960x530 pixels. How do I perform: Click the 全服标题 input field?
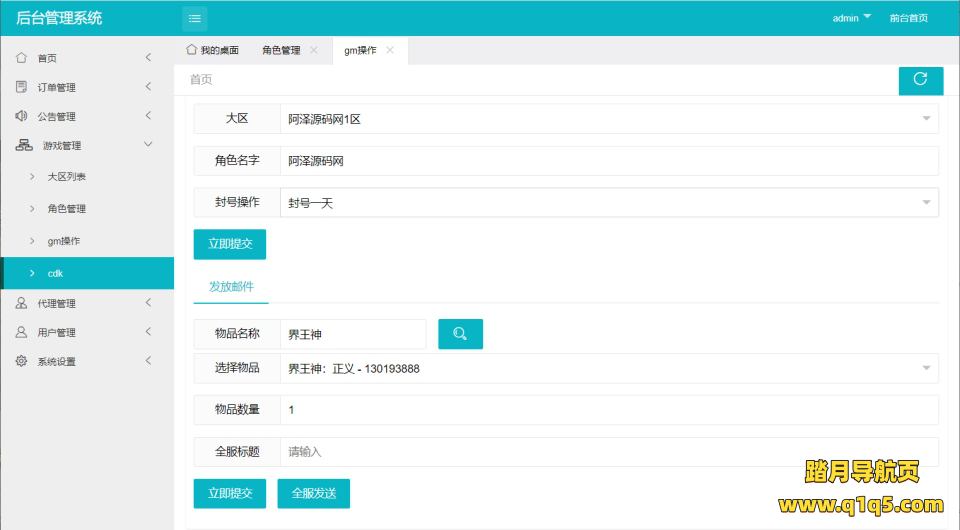pyautogui.click(x=608, y=452)
